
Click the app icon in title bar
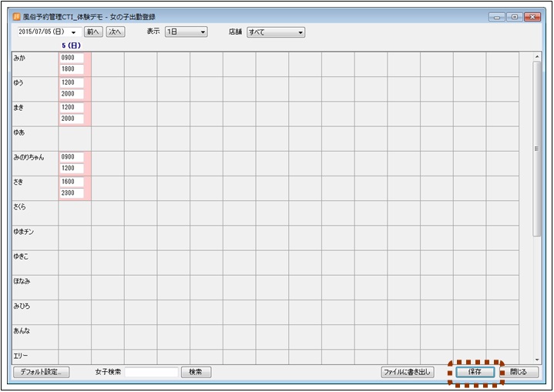click(16, 16)
